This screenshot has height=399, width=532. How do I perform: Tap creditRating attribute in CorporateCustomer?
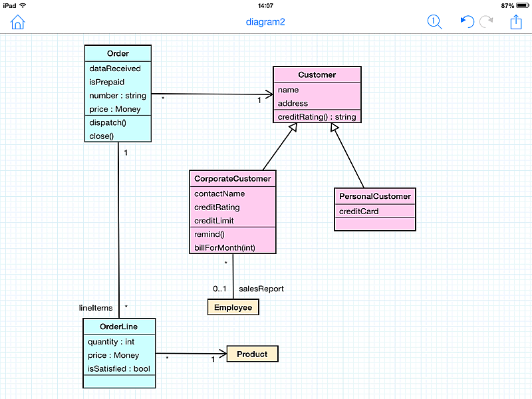217,207
